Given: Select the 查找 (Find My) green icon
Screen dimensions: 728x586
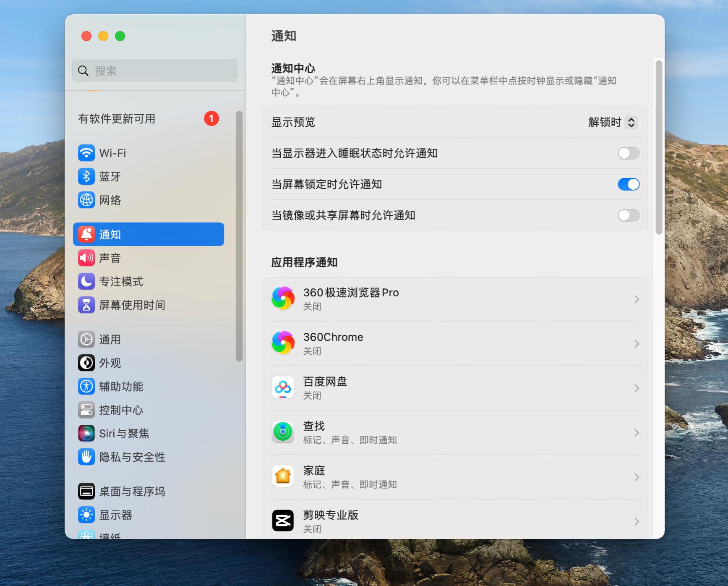Looking at the screenshot, I should [x=283, y=432].
